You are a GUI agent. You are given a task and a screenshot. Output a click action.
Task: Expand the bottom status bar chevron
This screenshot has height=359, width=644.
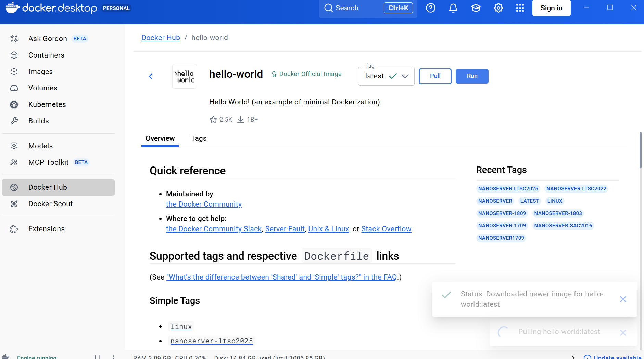(x=573, y=357)
